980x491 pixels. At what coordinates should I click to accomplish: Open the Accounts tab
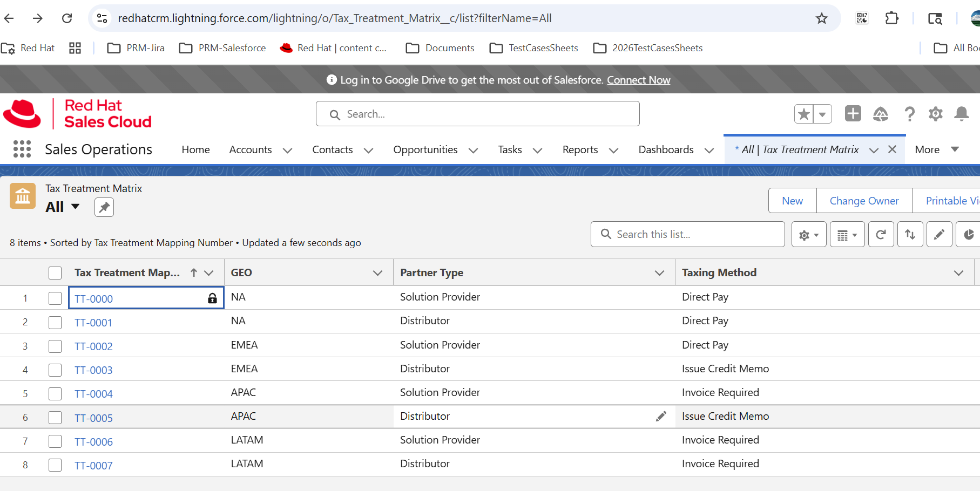[251, 149]
